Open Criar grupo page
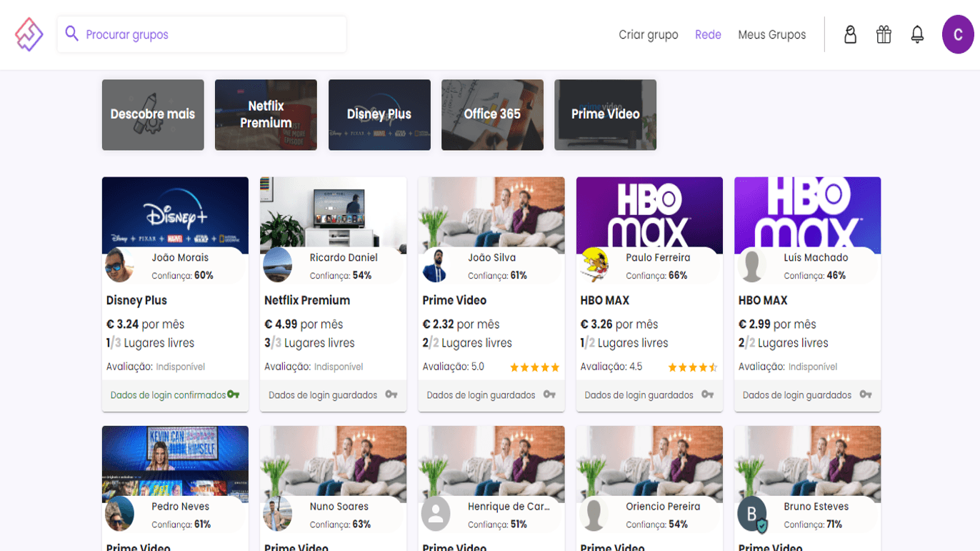Image resolution: width=980 pixels, height=551 pixels. 649,34
